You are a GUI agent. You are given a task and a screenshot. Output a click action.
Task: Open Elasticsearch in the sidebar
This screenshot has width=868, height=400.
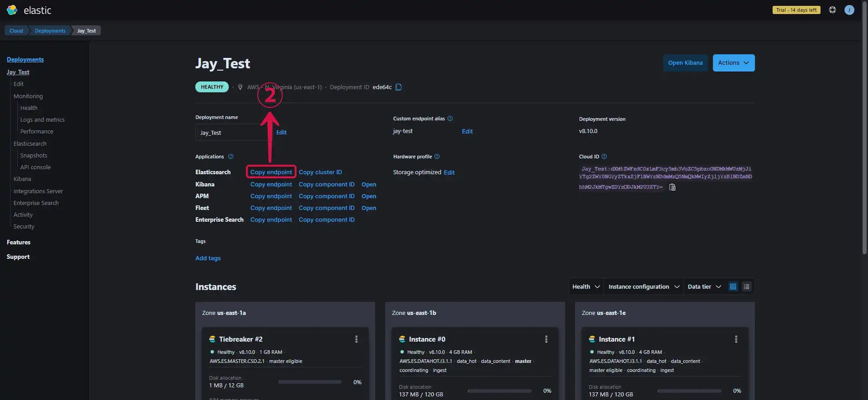point(30,144)
